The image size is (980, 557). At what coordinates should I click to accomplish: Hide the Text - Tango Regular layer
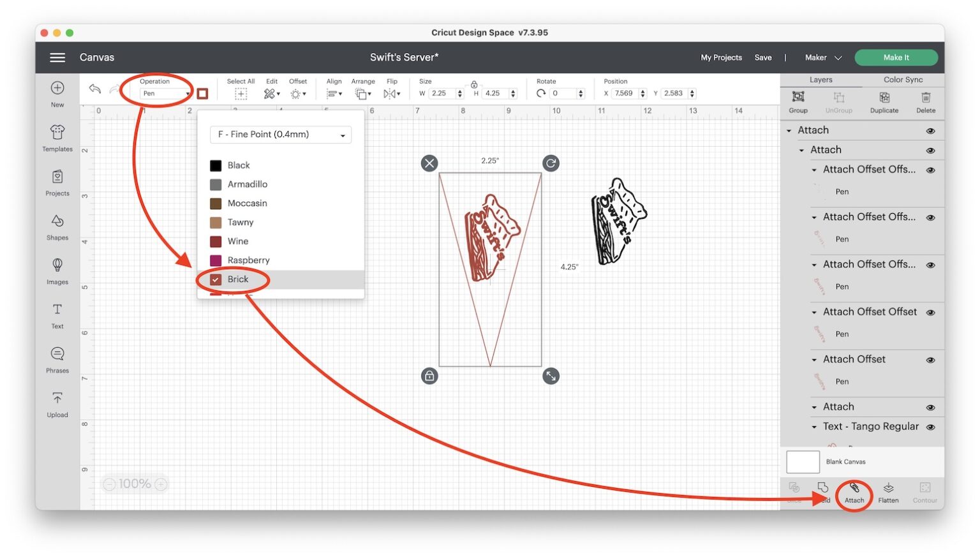click(931, 427)
